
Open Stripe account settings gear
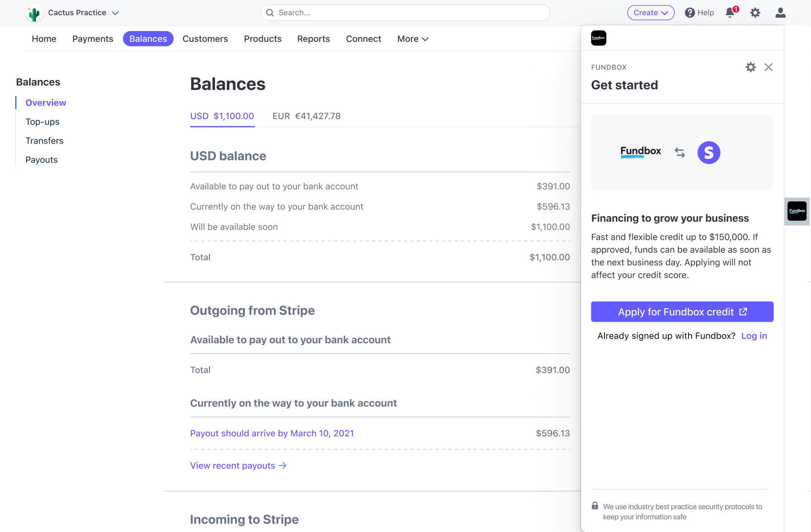tap(755, 13)
